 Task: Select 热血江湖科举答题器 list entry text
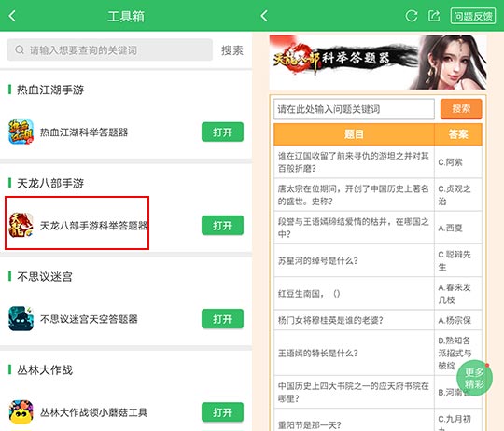pyautogui.click(x=84, y=132)
